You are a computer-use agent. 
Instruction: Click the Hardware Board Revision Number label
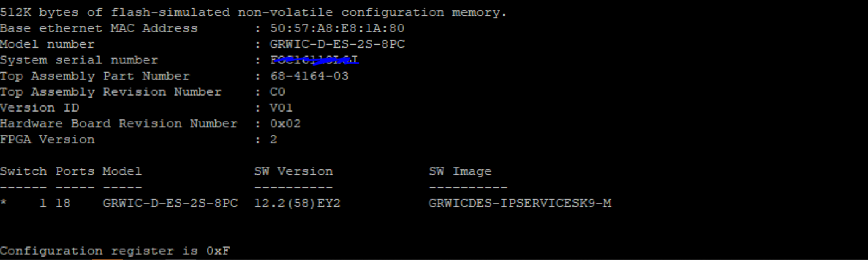[x=119, y=123]
